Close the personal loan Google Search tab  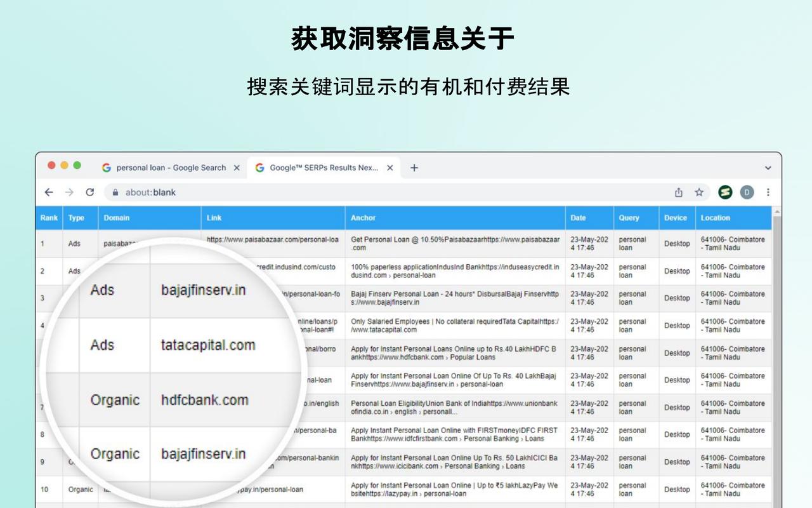[237, 168]
